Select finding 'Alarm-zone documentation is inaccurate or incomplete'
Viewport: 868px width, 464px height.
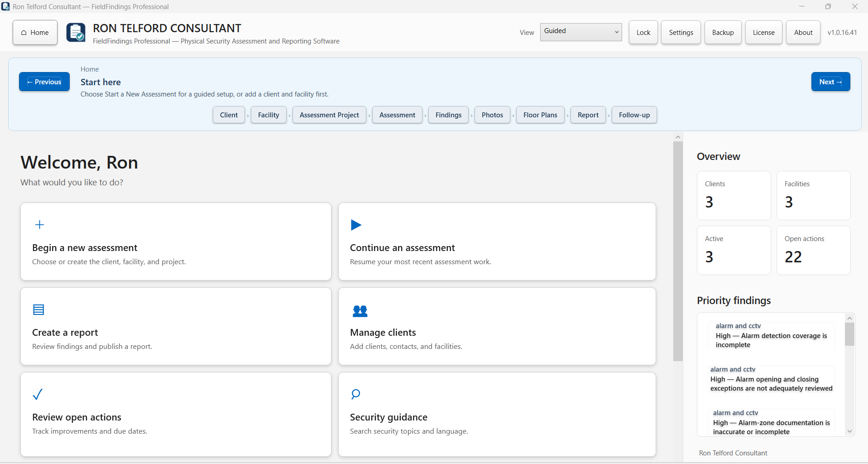(772, 422)
